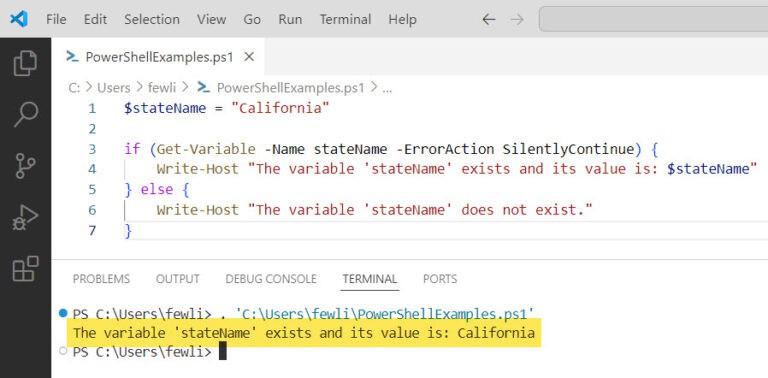Open the Terminal menu
768x378 pixels.
(345, 20)
